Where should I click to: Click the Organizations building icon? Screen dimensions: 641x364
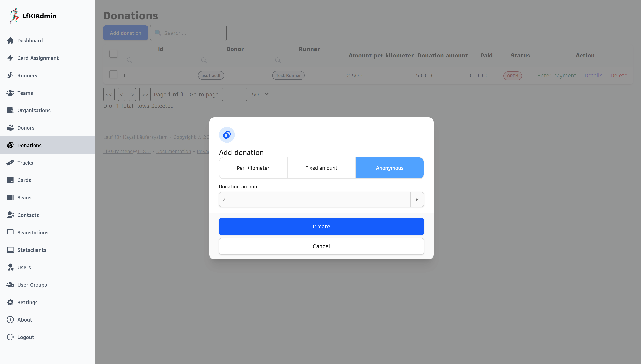click(x=10, y=110)
